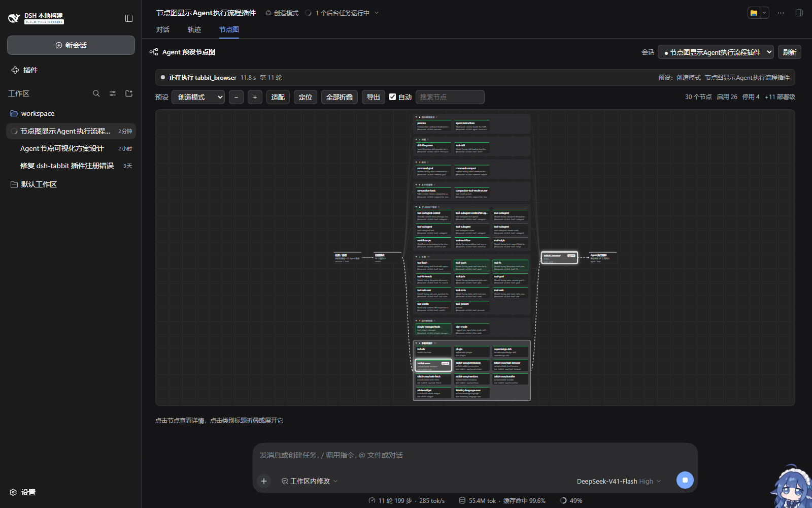
Task: Focus the message composer text field
Action: coord(475,455)
